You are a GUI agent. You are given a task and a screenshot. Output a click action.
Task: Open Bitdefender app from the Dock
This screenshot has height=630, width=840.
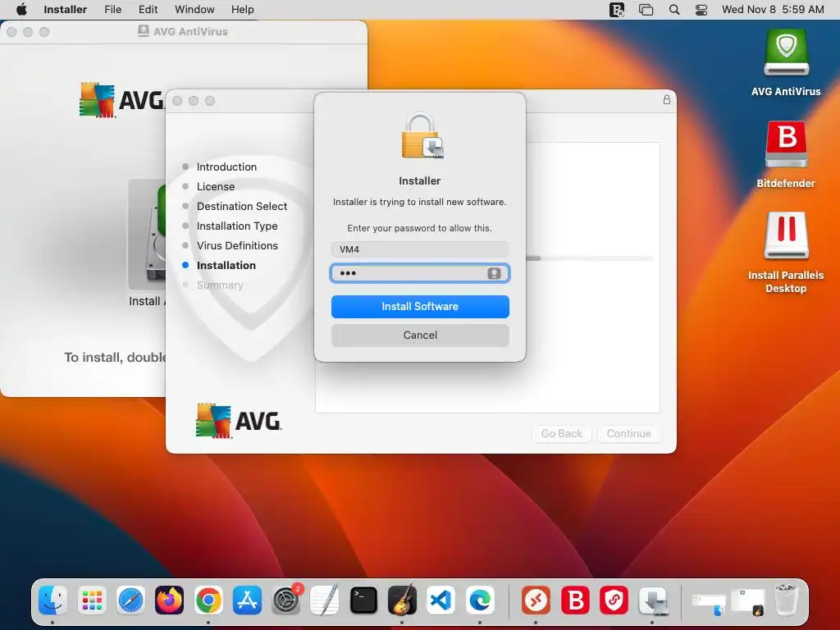[575, 600]
